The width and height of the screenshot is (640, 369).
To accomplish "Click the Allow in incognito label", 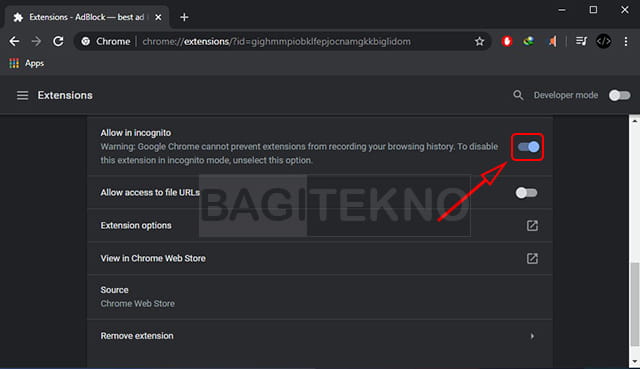I will (x=136, y=133).
